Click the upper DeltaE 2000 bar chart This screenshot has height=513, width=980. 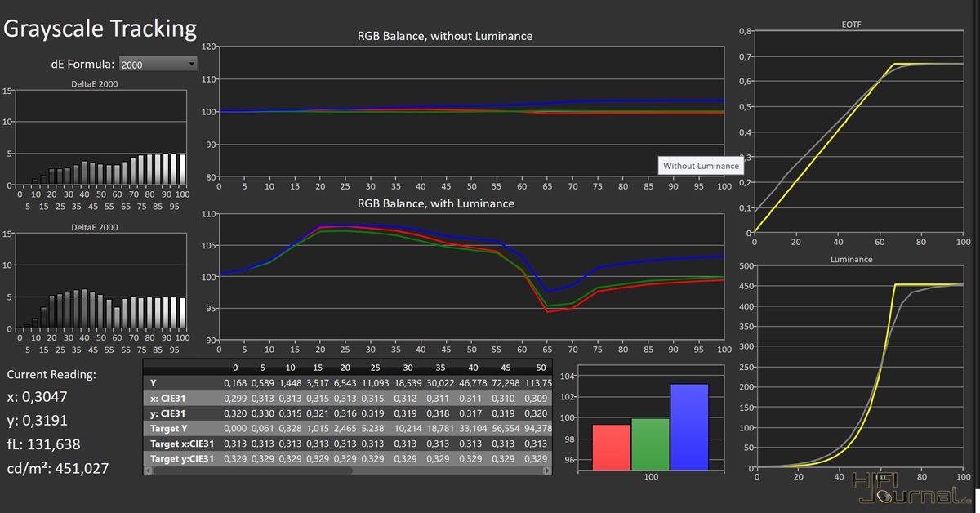coord(101,138)
